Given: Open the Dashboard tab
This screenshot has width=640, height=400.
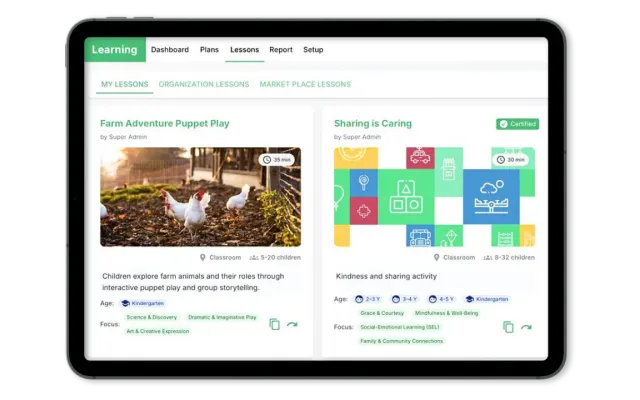Looking at the screenshot, I should coord(170,50).
